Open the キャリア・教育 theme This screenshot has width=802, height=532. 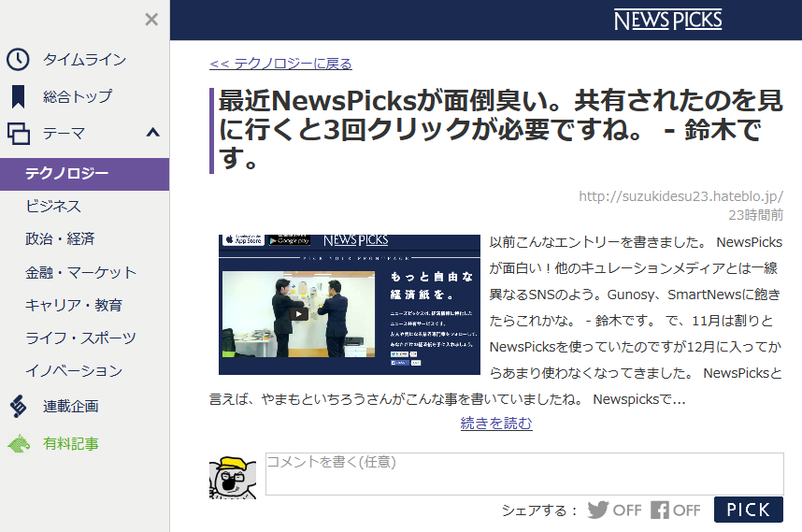(x=74, y=305)
